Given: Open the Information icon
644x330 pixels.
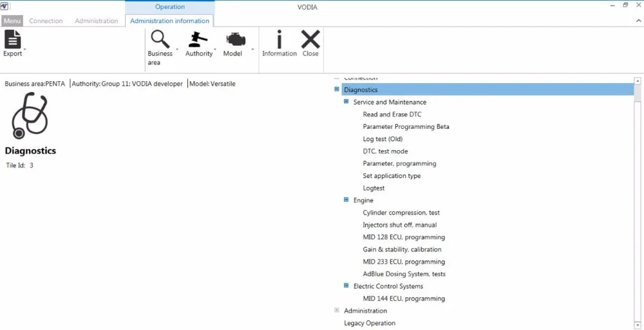Looking at the screenshot, I should pos(279,39).
